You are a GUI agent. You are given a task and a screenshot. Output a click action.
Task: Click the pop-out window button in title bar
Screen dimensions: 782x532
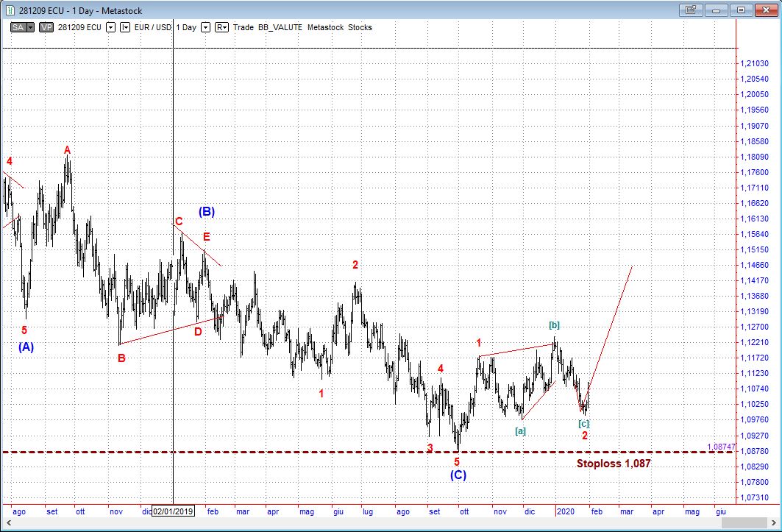point(691,10)
